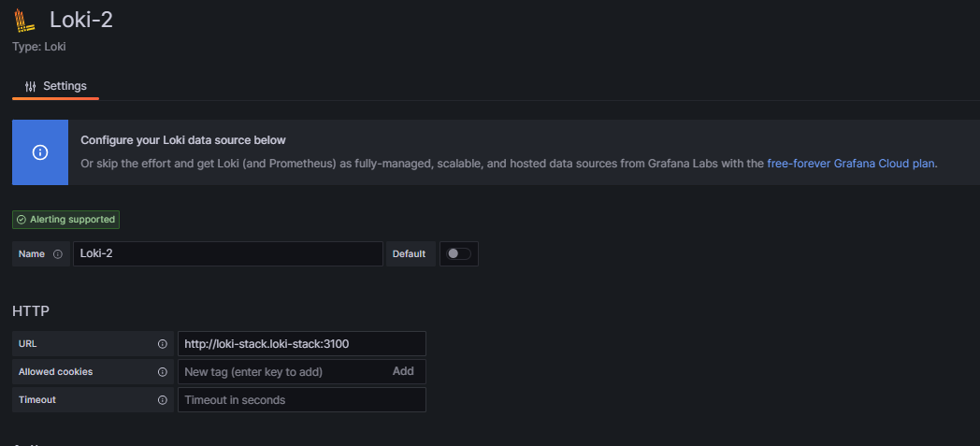
Task: Click the Loki-2 page title
Action: click(x=81, y=20)
